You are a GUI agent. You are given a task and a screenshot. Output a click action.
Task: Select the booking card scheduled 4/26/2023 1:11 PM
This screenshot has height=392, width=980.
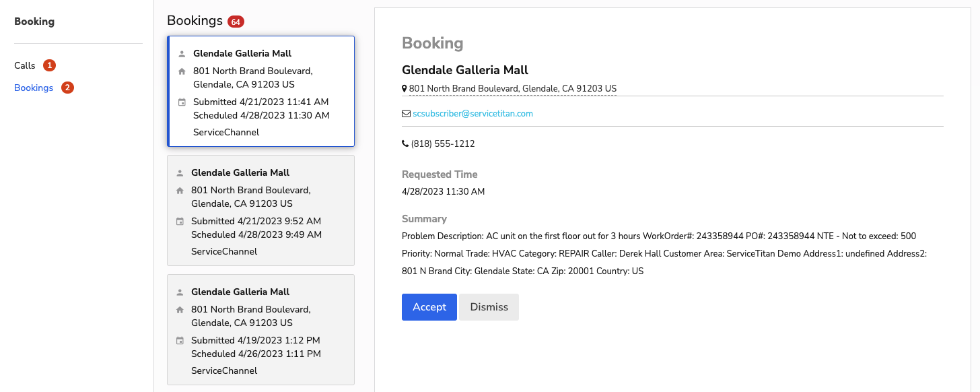(260, 329)
